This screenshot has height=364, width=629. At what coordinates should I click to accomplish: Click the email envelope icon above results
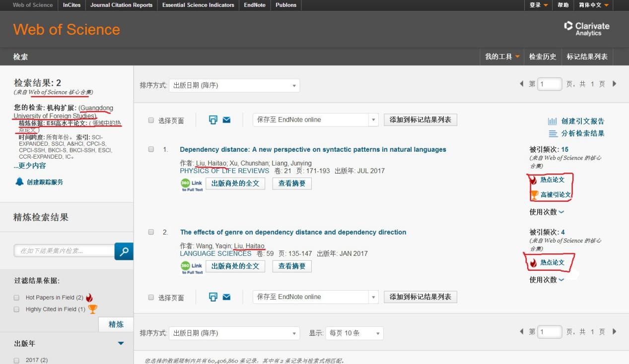click(226, 120)
